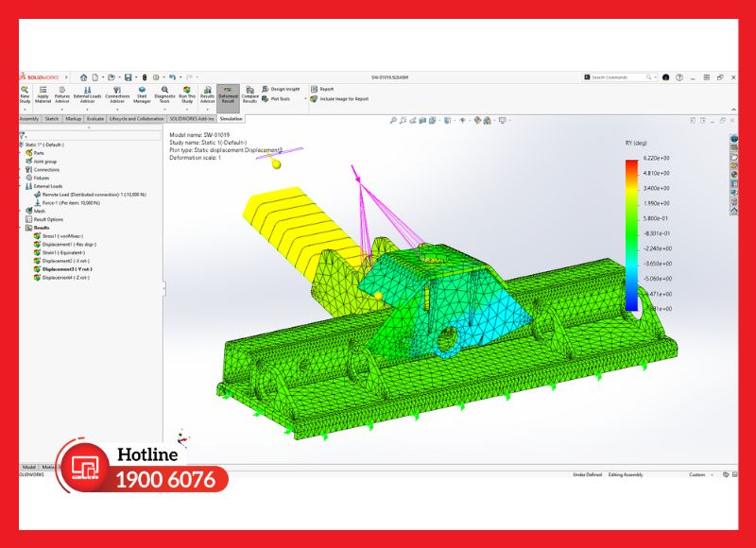This screenshot has width=756, height=548.
Task: Click Zoom to Fit magnifier icon
Action: [x=393, y=121]
